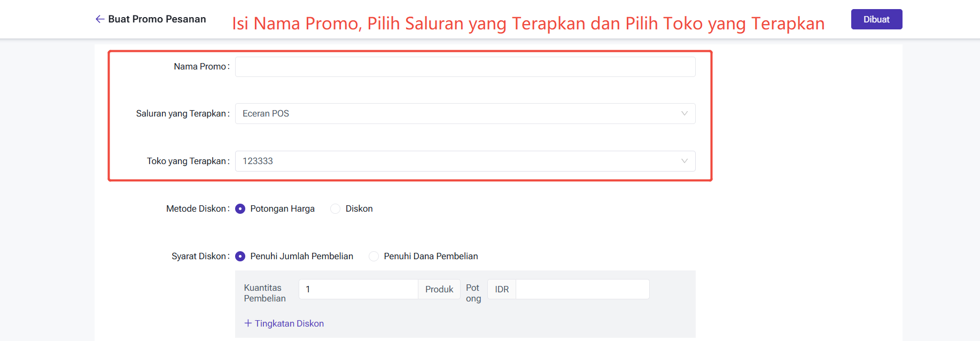
Task: Select the Potongan Harga radio button
Action: click(240, 209)
